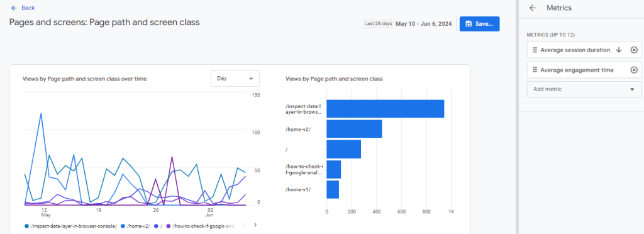Click the /home-v1/ label on bar chart axis
The image size is (644, 234).
298,190
